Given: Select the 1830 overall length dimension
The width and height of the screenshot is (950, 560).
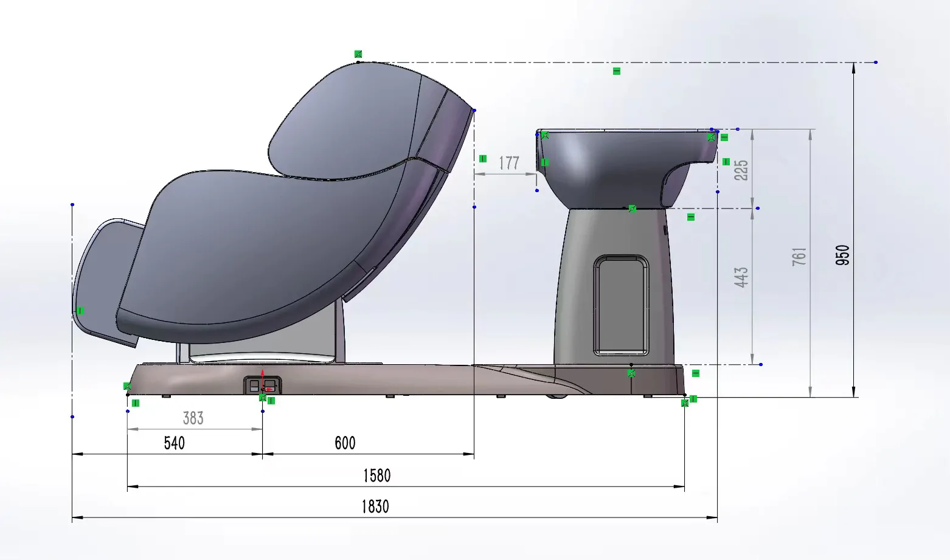Looking at the screenshot, I should pyautogui.click(x=375, y=506).
